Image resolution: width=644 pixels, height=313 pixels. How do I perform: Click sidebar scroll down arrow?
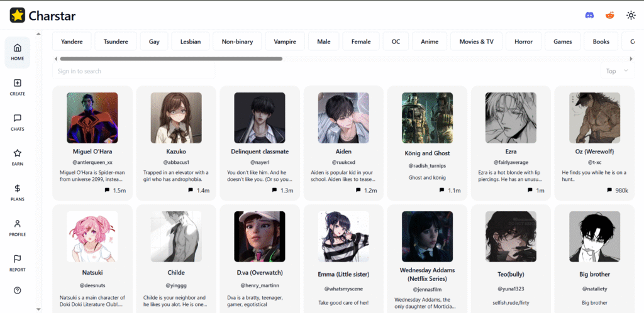tap(38, 309)
